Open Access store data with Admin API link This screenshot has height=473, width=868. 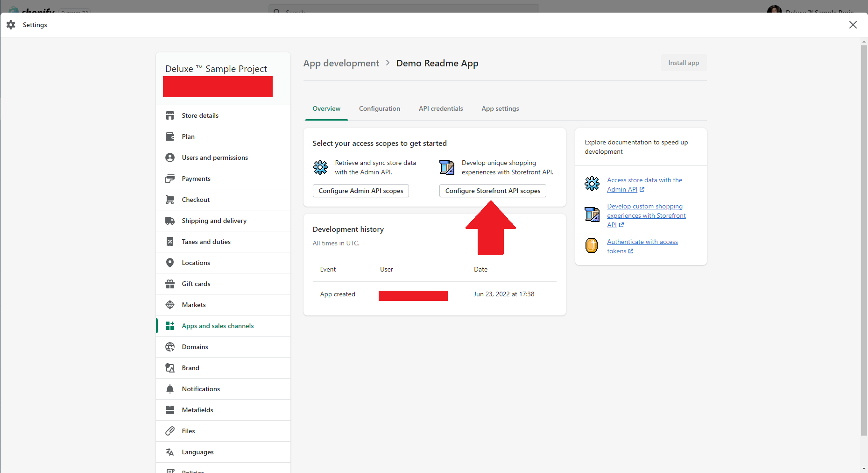coord(644,185)
